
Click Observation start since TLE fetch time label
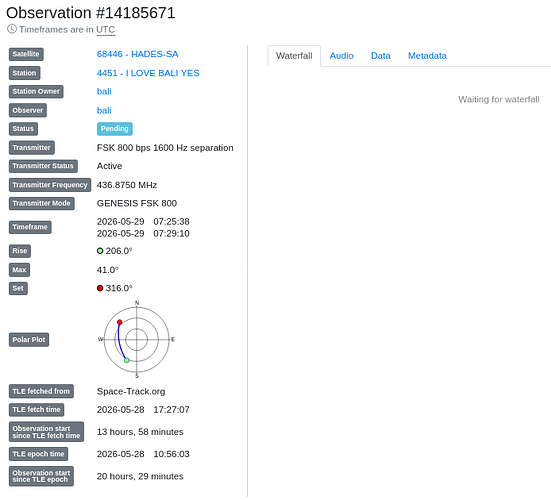click(x=46, y=432)
